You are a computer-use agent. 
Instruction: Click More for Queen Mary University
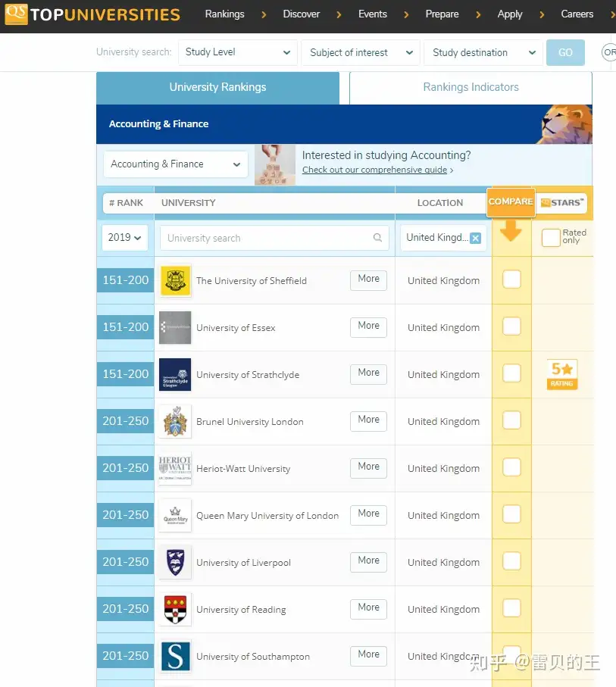(x=369, y=515)
